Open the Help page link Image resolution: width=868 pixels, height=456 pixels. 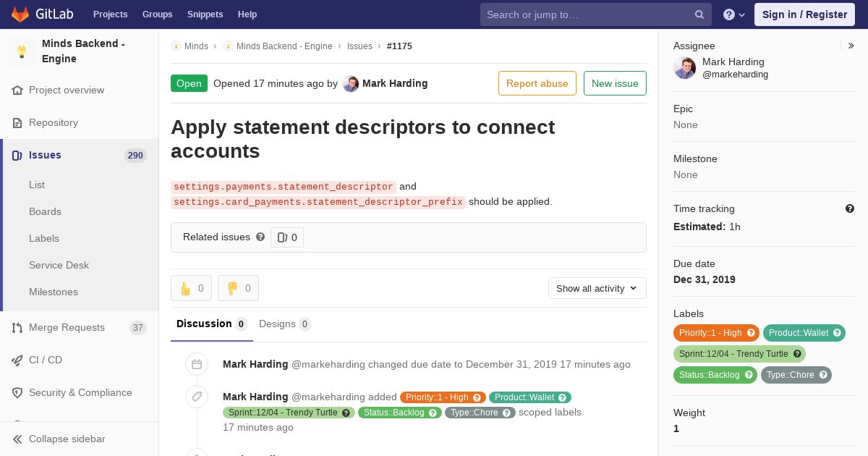point(247,14)
